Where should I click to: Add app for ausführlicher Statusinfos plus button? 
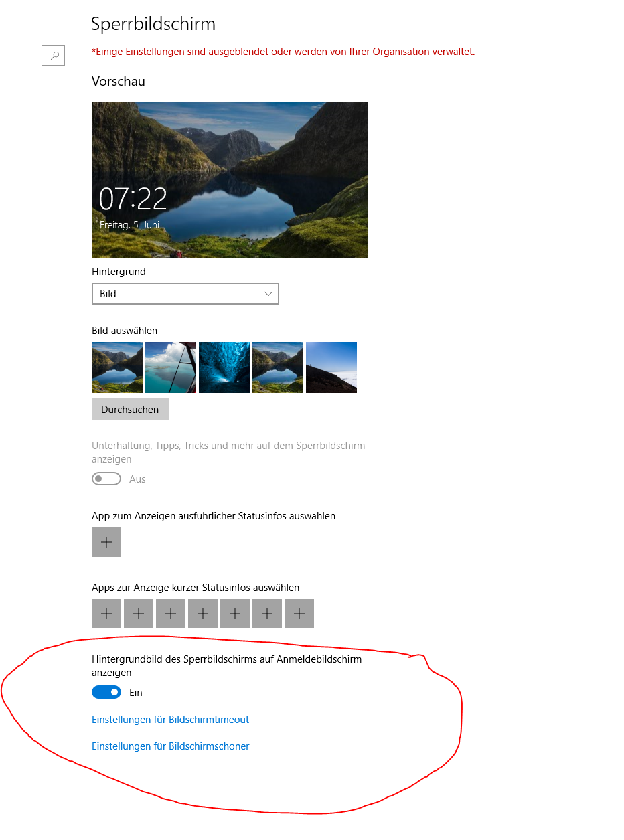(x=106, y=542)
